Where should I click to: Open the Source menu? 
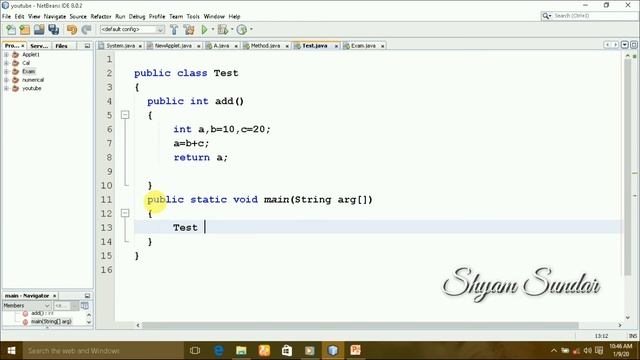coord(78,16)
